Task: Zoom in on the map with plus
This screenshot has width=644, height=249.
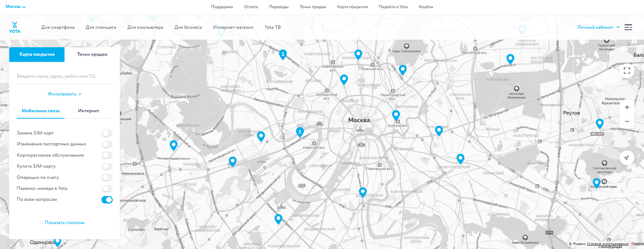Action: pos(627,107)
